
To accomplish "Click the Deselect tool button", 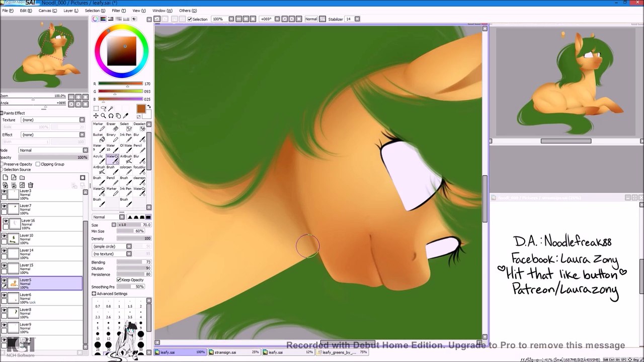I will point(139,127).
